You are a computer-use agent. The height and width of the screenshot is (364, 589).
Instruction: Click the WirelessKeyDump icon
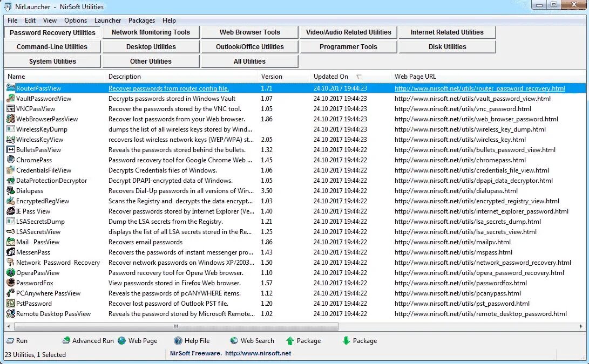[x=10, y=129]
